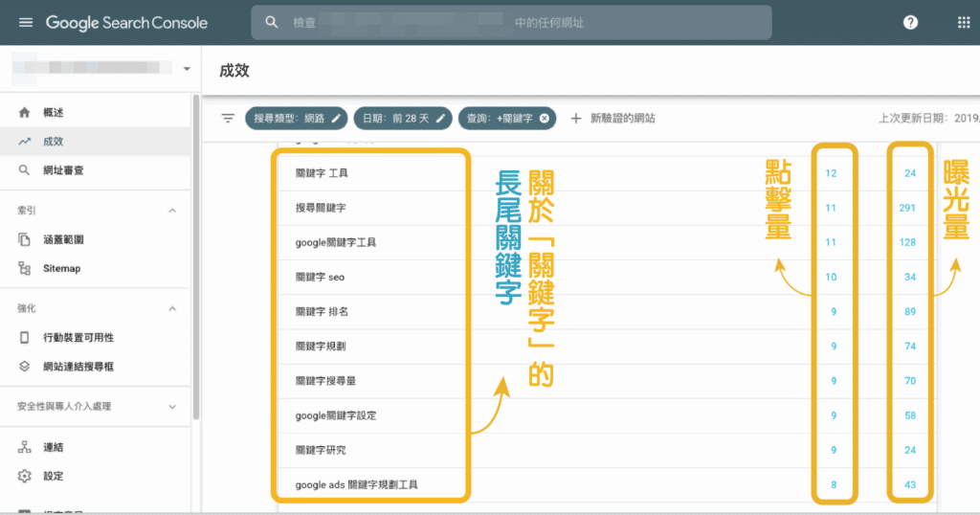Click the clicks value 10
Viewport: 980px width, 515px height.
click(x=831, y=277)
